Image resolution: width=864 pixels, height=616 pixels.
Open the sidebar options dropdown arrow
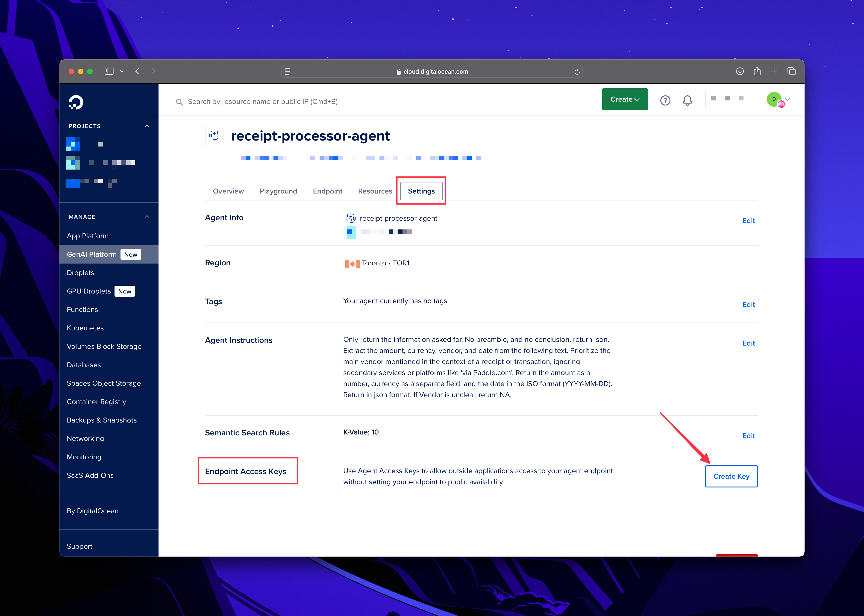pyautogui.click(x=122, y=71)
